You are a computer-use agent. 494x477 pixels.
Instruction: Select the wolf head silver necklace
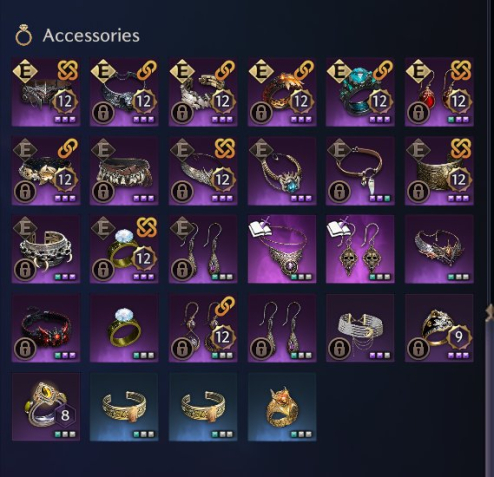click(124, 92)
